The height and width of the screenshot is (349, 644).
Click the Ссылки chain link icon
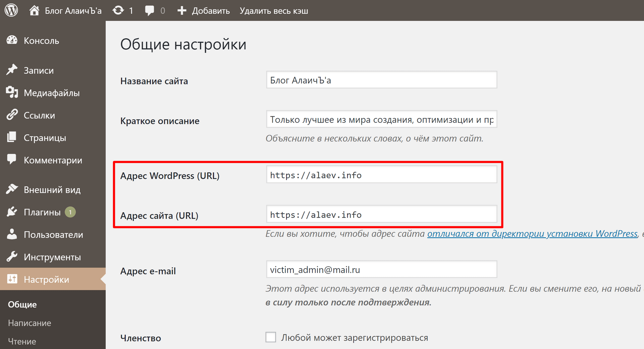point(12,115)
